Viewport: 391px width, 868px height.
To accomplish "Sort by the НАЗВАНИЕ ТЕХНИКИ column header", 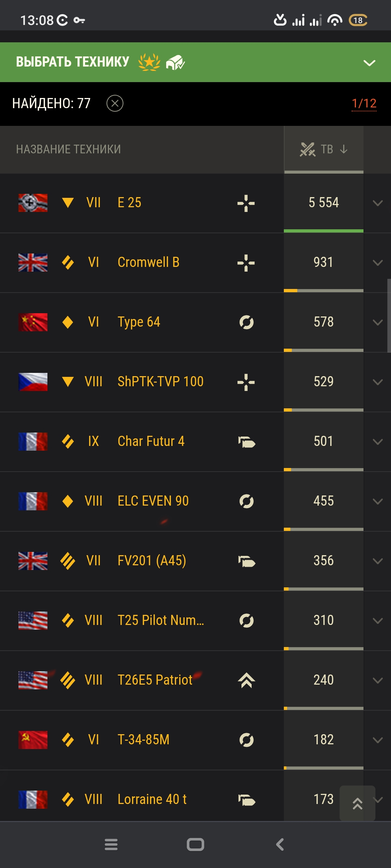I will [68, 149].
